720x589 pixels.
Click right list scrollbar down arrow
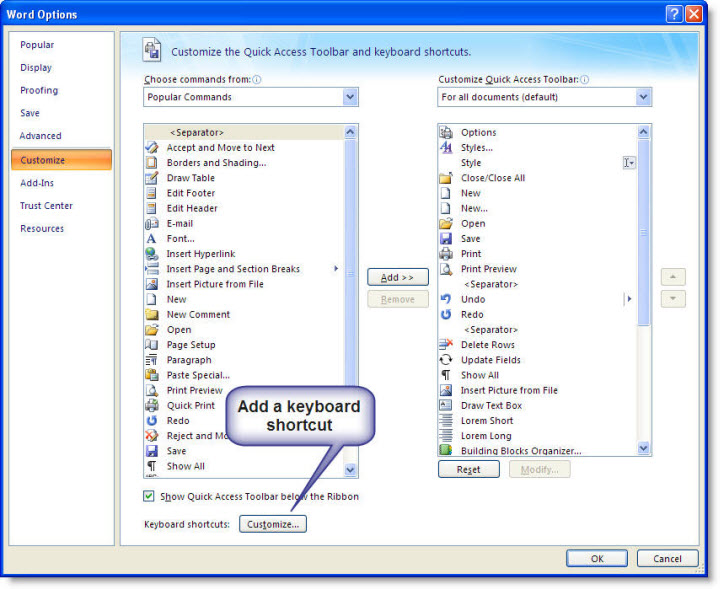[644, 448]
